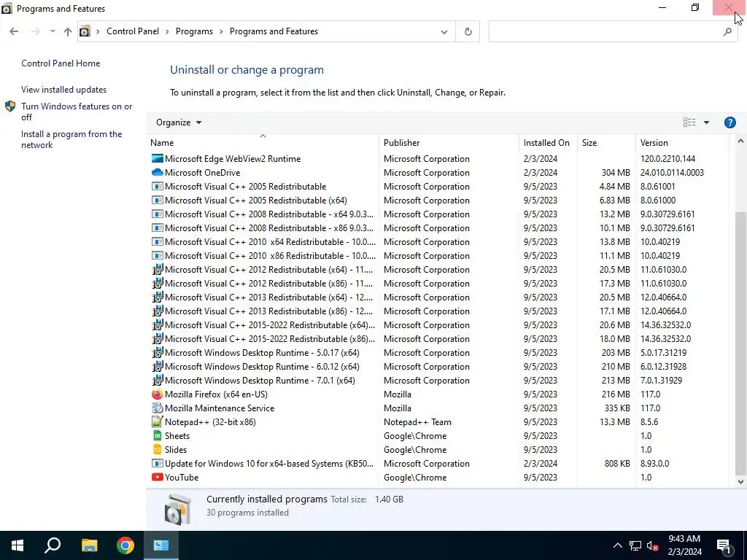This screenshot has height=560, width=747.
Task: Click the Microsoft OneDrive cloud icon
Action: 158,172
